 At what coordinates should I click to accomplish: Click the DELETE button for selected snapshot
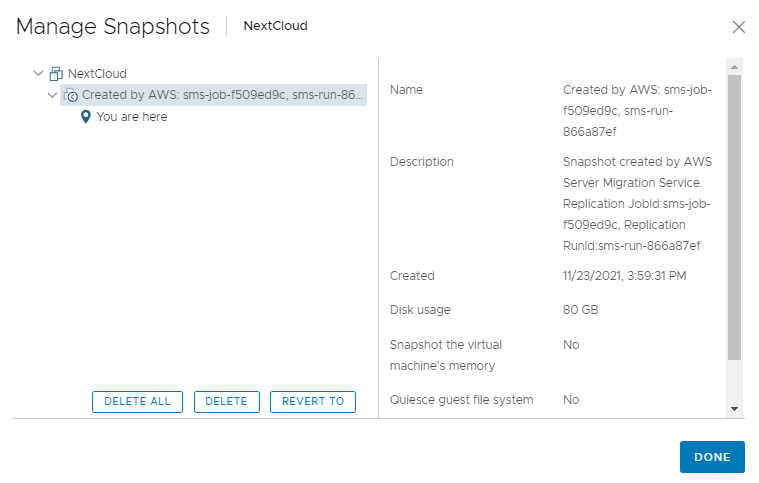coord(227,402)
